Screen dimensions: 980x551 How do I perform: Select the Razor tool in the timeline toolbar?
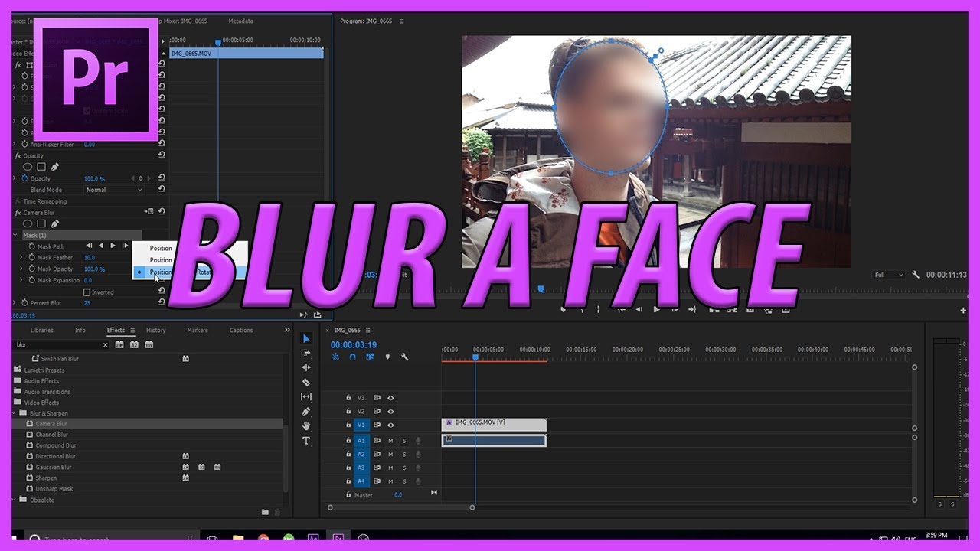[306, 383]
